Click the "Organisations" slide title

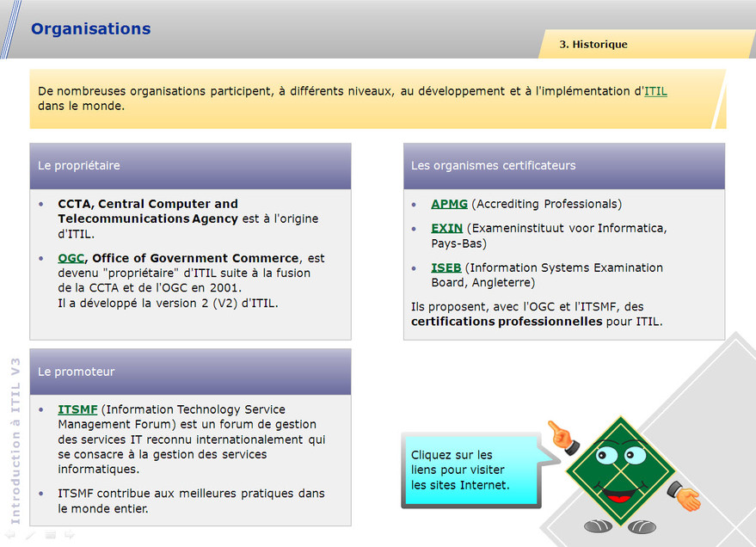[90, 28]
